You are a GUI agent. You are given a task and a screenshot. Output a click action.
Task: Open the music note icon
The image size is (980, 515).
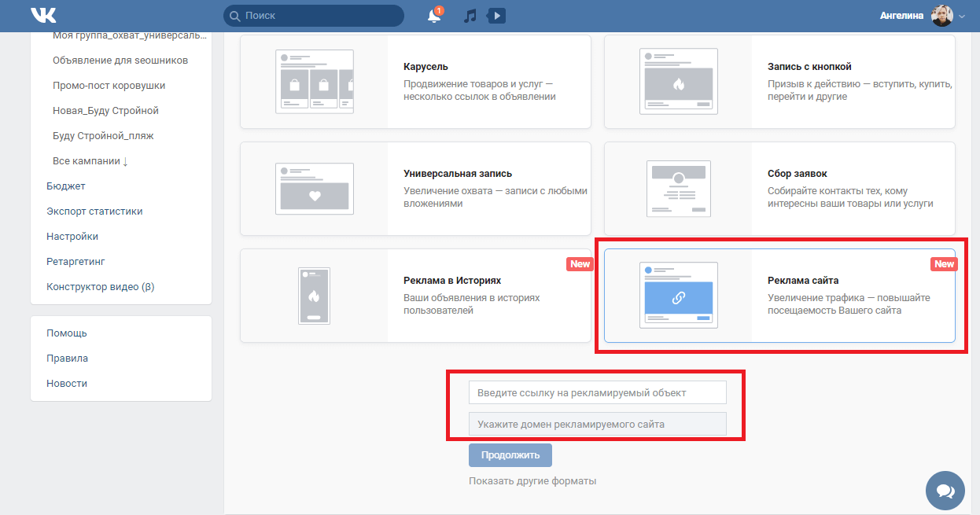470,16
